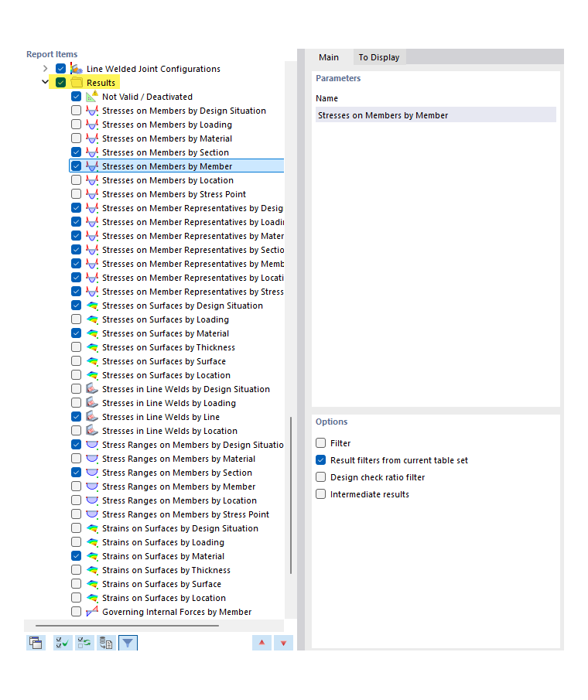588x700 pixels.
Task: Click icon of Stresses on Member Representatives by Loading
Action: (92, 222)
